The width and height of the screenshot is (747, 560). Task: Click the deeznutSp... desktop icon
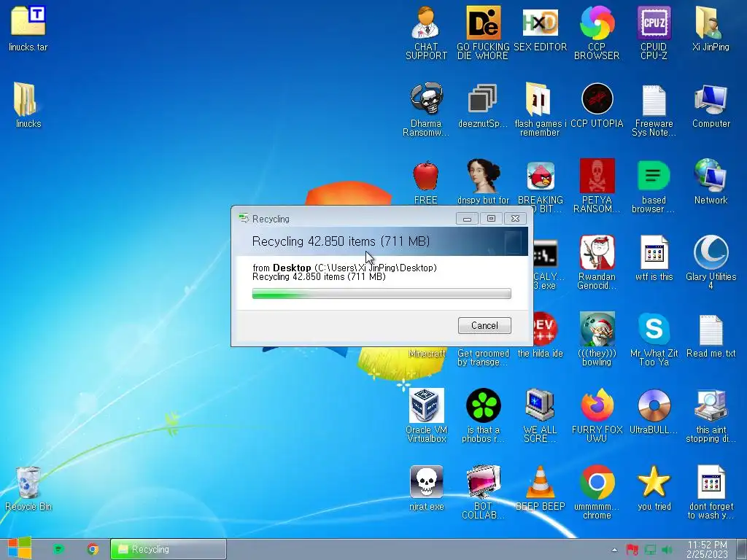[483, 106]
